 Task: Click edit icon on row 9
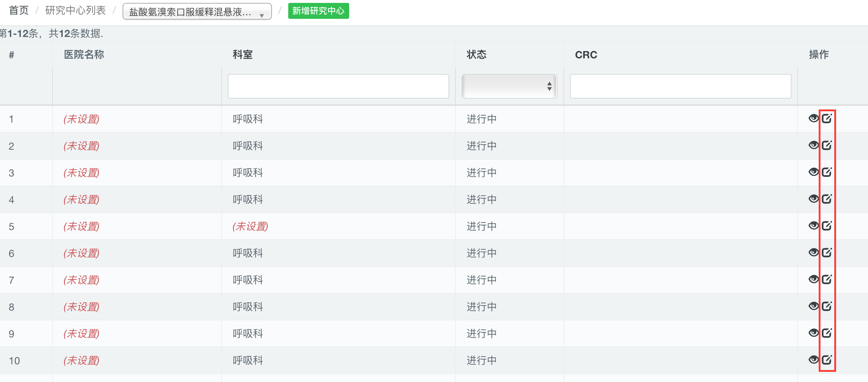[827, 333]
